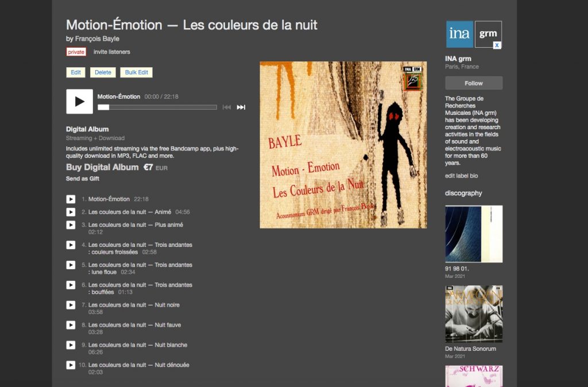Play track 1 Motion-Émotion
Viewport: 588px width, 387px height.
[x=71, y=199]
